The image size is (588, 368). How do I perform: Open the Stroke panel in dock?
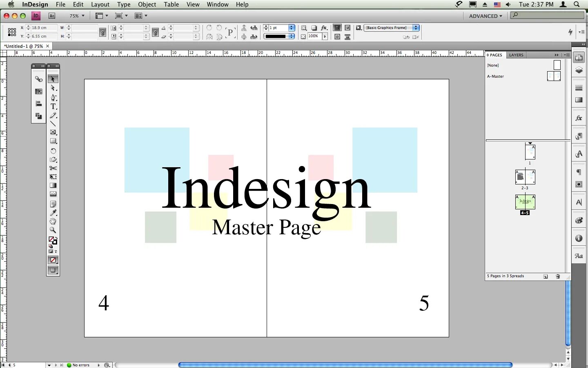coord(579,88)
